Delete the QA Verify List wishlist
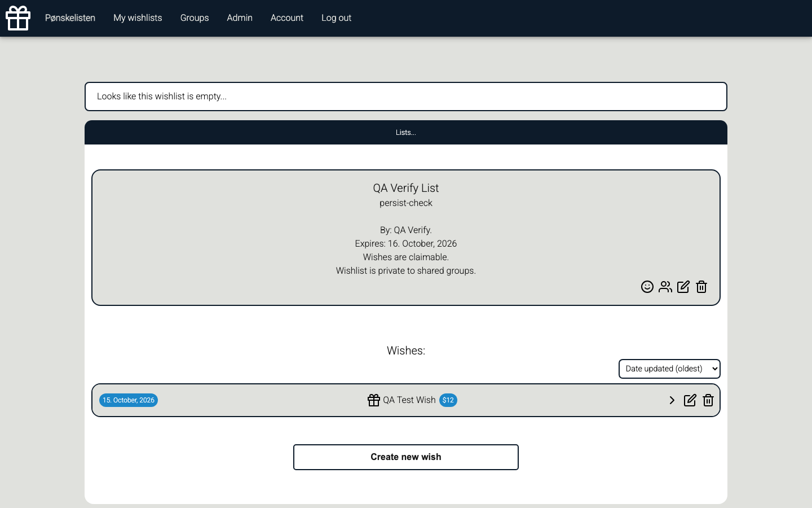812x508 pixels. [701, 287]
